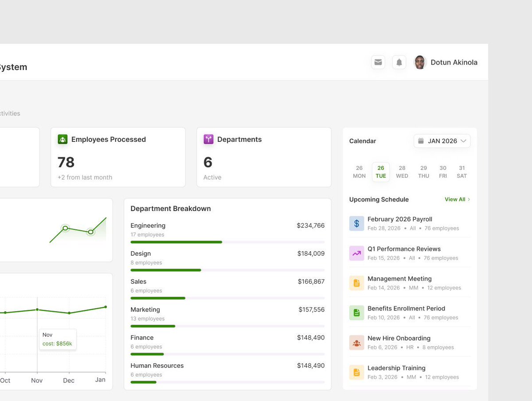Click the Upcoming Schedule heading
This screenshot has width=532, height=401.
point(379,199)
